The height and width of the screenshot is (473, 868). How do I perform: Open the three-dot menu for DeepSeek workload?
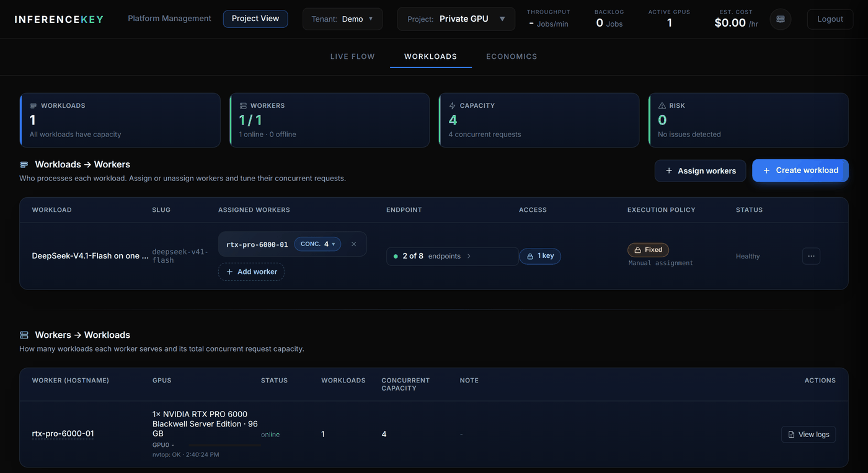pos(811,256)
